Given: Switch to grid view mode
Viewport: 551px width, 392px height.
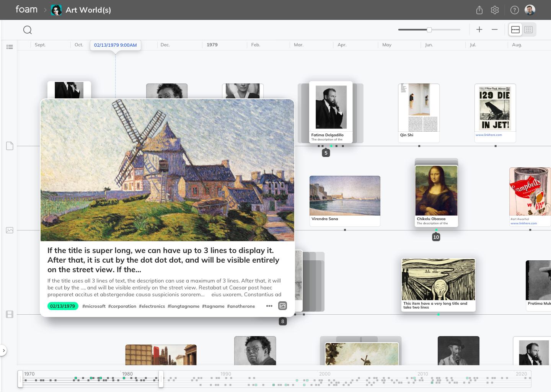Looking at the screenshot, I should [x=528, y=29].
